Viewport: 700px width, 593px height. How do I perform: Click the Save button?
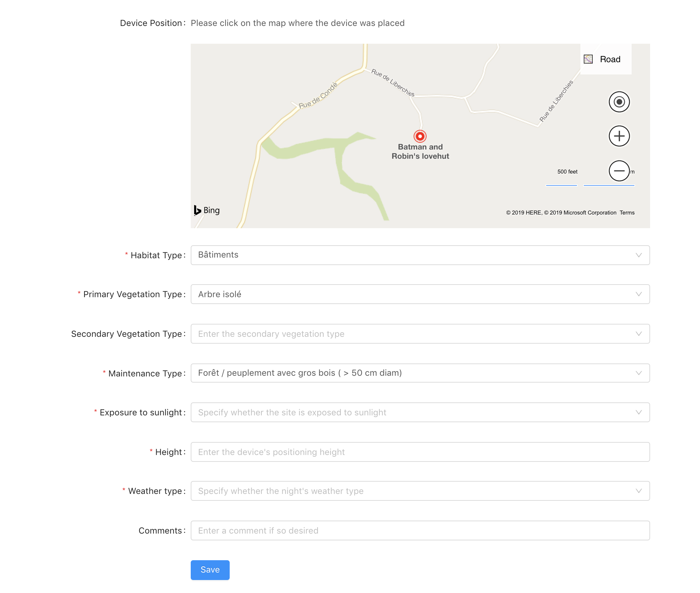[x=210, y=570]
